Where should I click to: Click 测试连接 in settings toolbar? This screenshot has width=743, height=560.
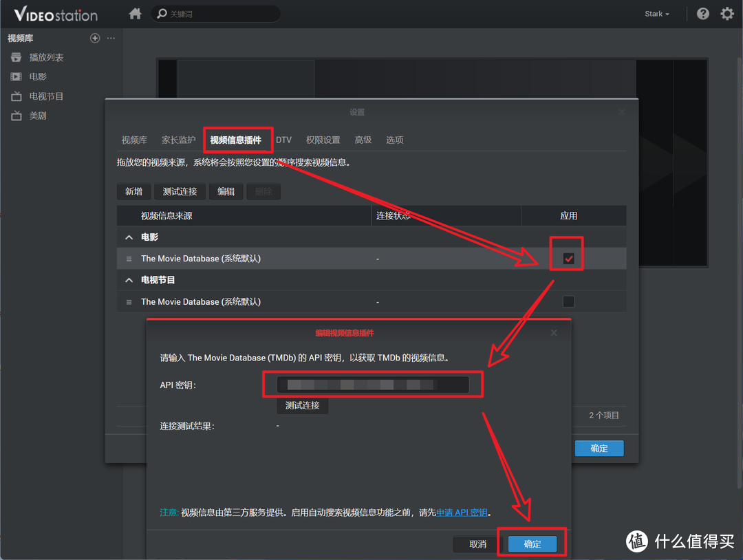[x=180, y=191]
